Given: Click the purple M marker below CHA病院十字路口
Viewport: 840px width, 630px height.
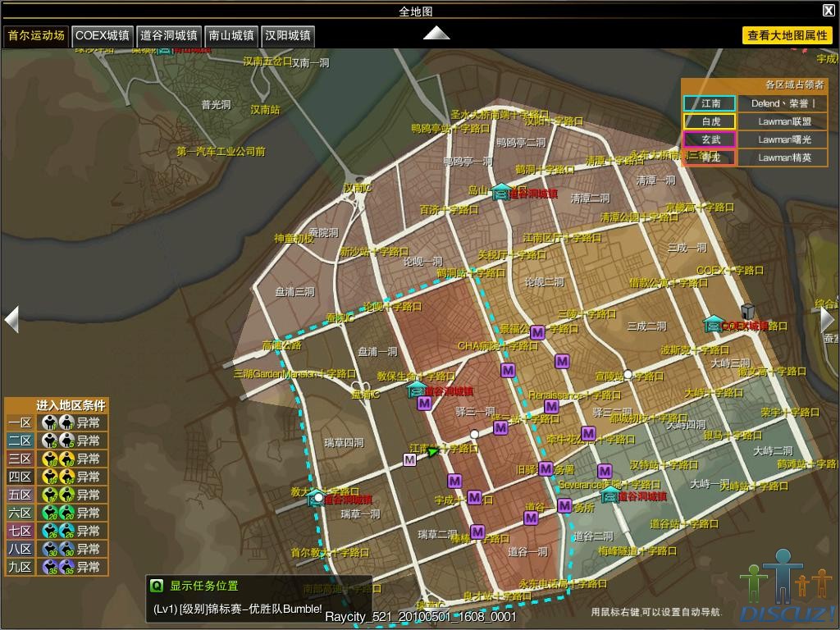Looking at the screenshot, I should click(508, 370).
